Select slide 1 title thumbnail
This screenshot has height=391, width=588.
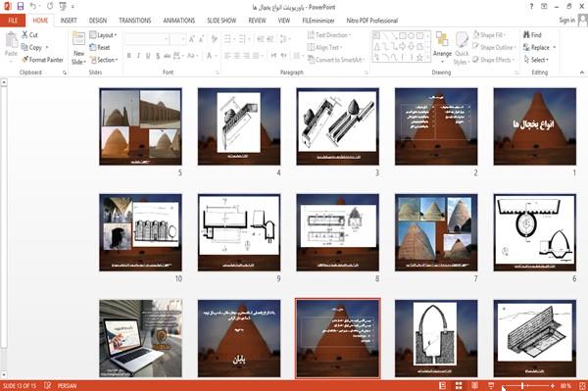(535, 126)
